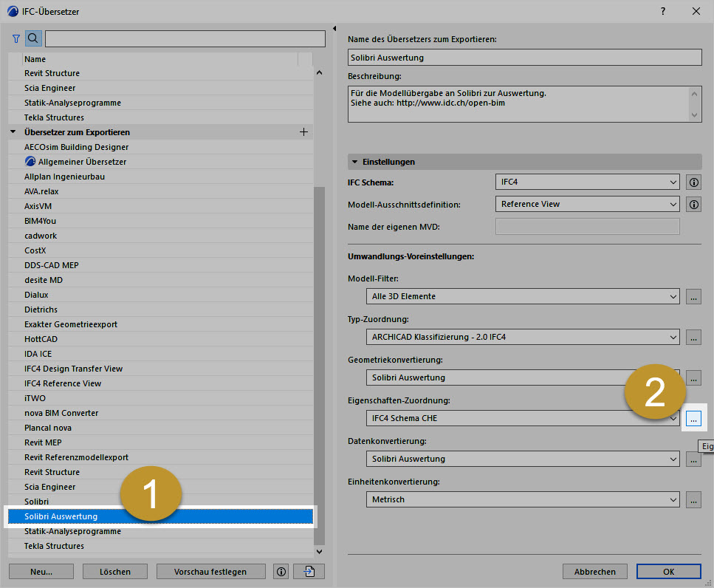Click the Löschen button
This screenshot has width=714, height=588.
(x=115, y=572)
